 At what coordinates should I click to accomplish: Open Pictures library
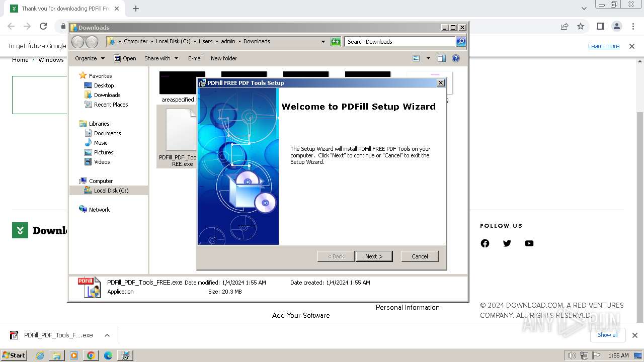coord(104,152)
